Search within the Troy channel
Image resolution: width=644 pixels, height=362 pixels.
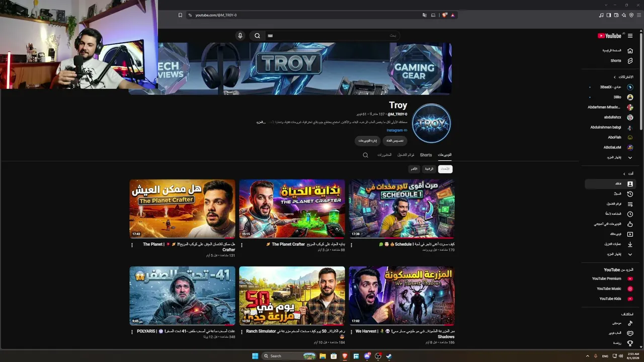tap(365, 155)
